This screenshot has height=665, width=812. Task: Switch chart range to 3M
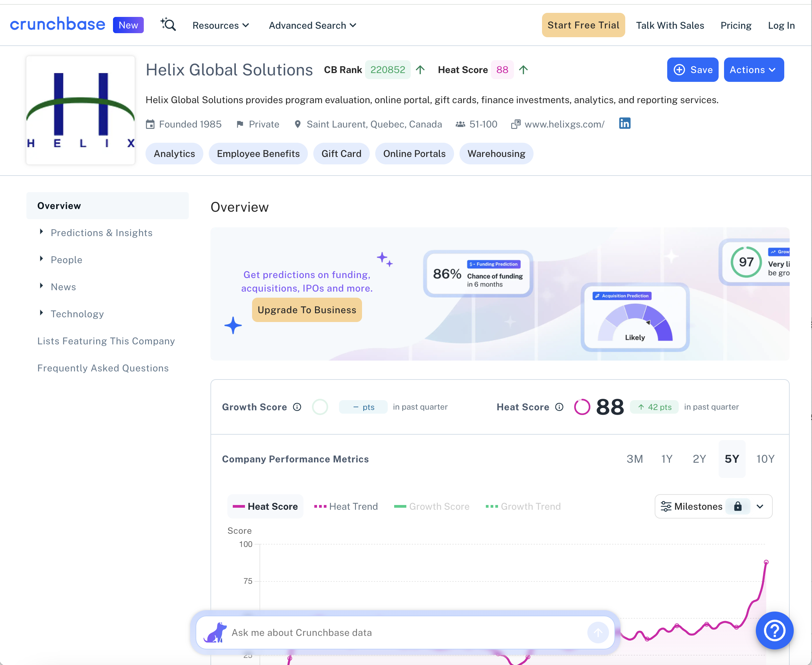635,459
